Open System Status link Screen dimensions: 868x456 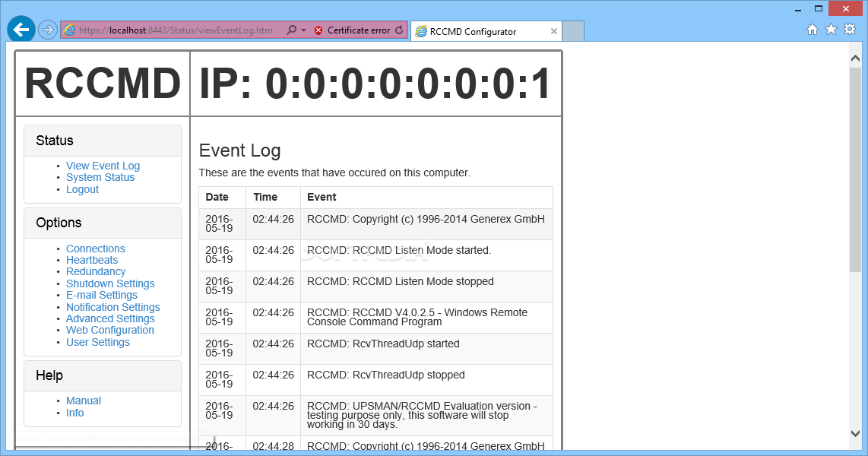click(100, 177)
